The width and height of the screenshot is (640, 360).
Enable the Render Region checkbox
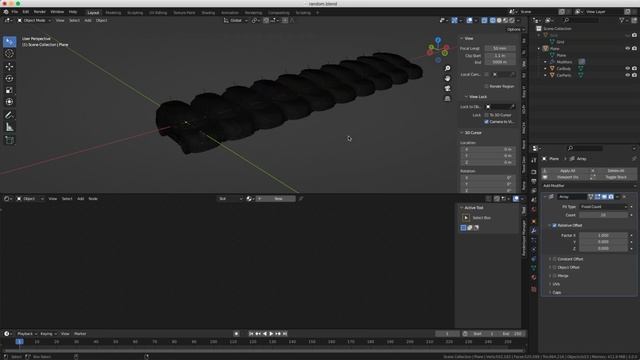tap(487, 87)
